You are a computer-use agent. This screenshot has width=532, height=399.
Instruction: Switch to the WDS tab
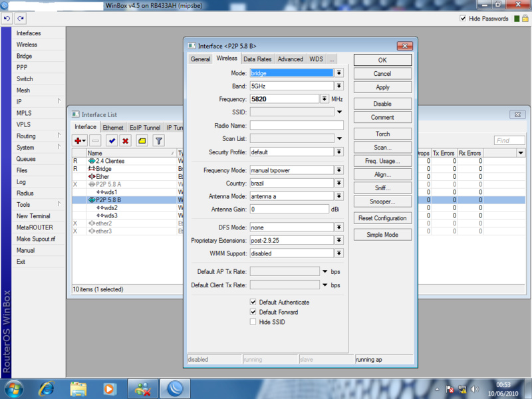(x=317, y=59)
